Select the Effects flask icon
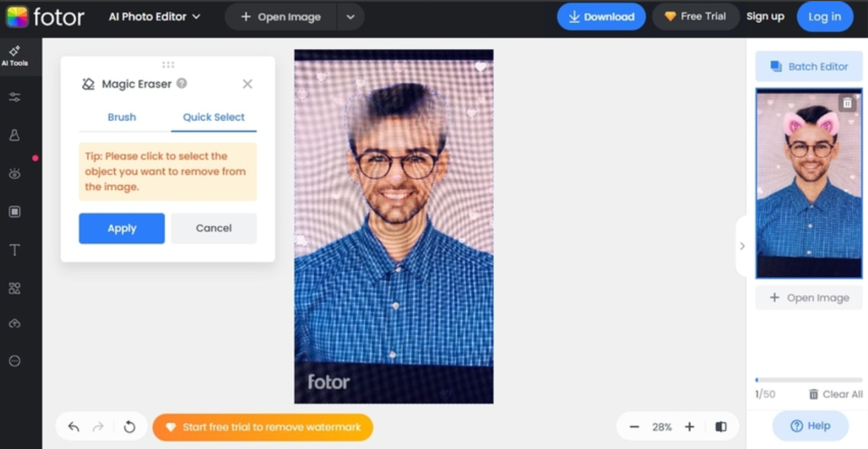The image size is (868, 449). pos(15,135)
